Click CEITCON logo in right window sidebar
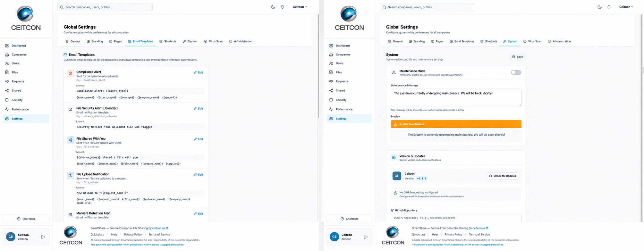The height and width of the screenshot is (251, 644). pos(349,18)
